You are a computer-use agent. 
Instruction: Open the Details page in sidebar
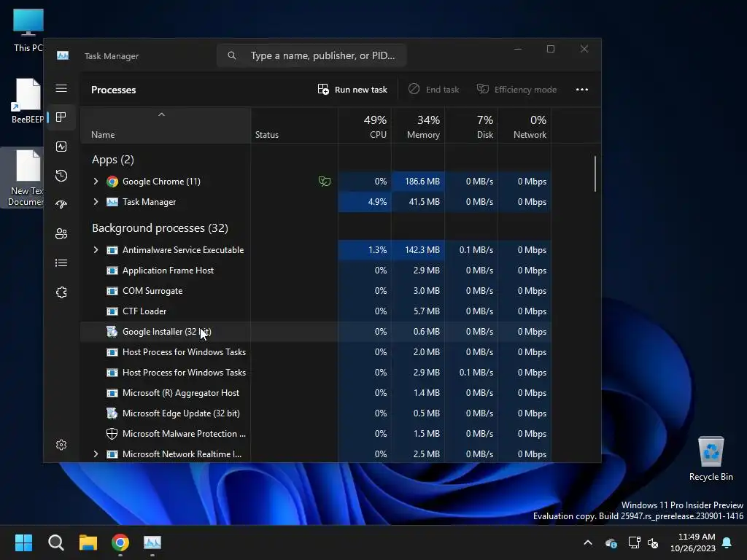[x=61, y=262]
